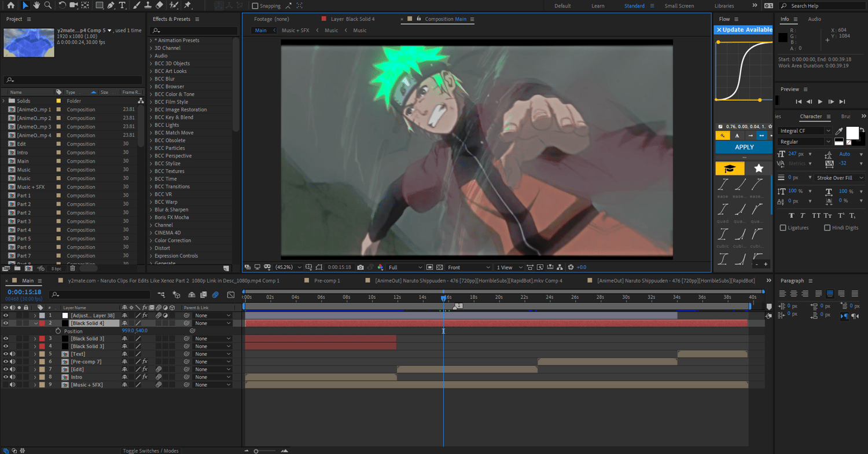Expand the Pre-comp 7 layer properties
This screenshot has width=868, height=454.
pyautogui.click(x=35, y=361)
